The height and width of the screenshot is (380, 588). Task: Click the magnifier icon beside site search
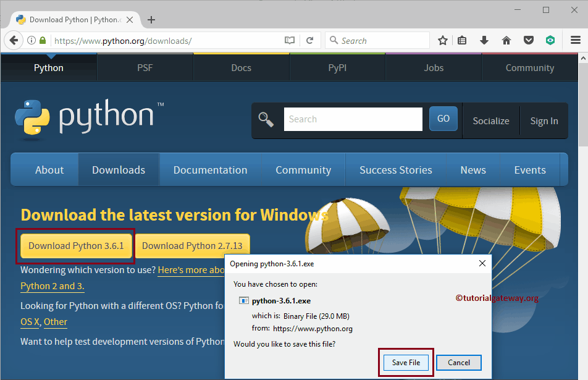click(266, 119)
